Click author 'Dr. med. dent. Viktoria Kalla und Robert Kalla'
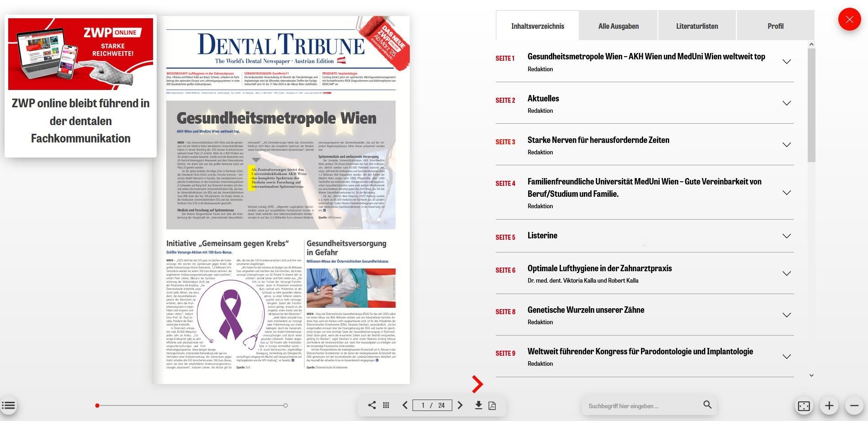This screenshot has width=868, height=421. pyautogui.click(x=583, y=280)
